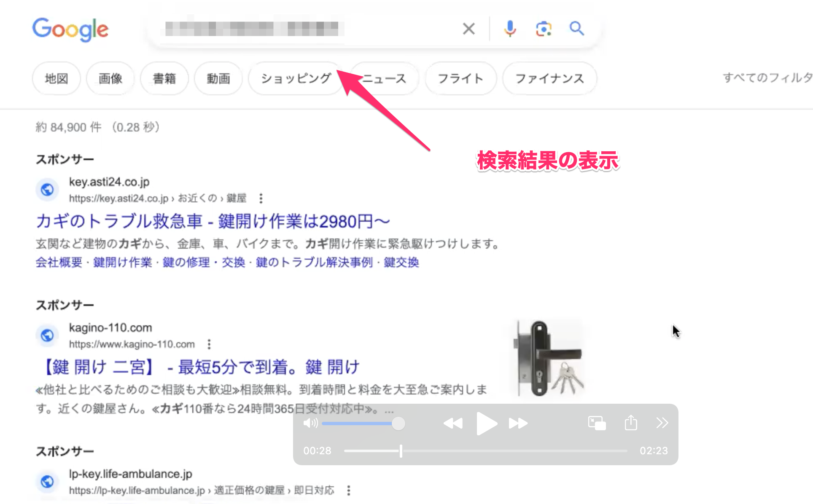This screenshot has width=813, height=504.
Task: Open three-dot menu for kagino-110.com ad
Action: pos(209,344)
